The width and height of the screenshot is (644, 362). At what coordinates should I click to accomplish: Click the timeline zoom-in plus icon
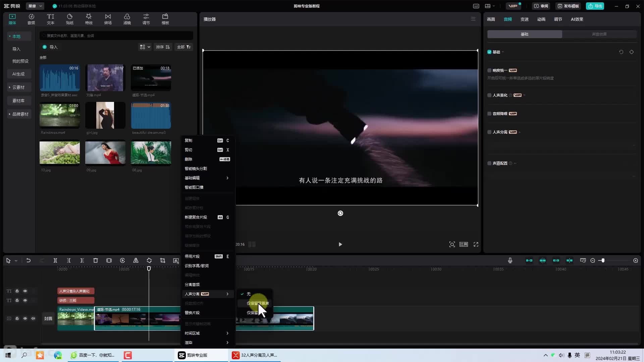click(x=636, y=260)
